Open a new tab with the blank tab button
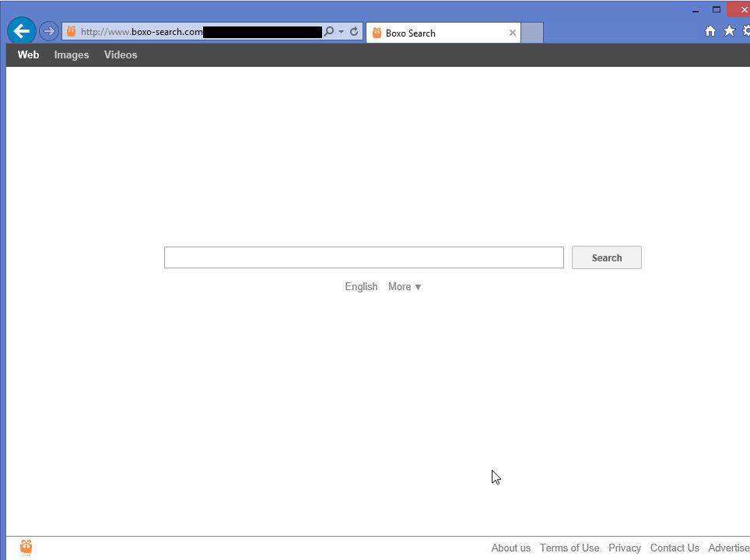Screen dimensions: 750x560 coord(532,33)
